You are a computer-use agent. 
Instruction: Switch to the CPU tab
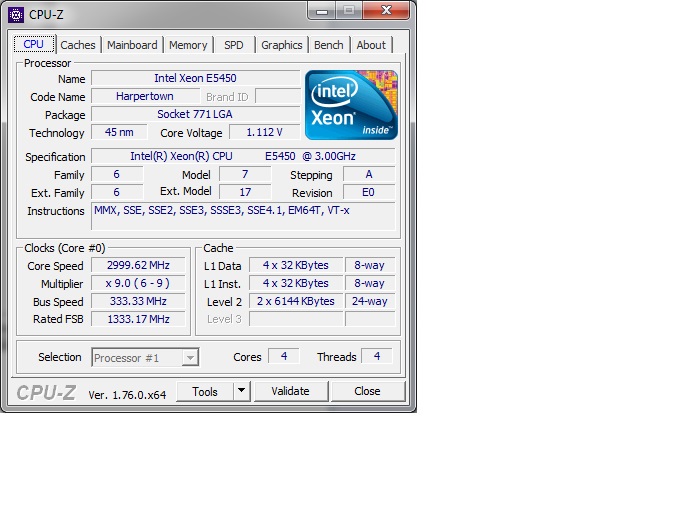click(x=33, y=45)
